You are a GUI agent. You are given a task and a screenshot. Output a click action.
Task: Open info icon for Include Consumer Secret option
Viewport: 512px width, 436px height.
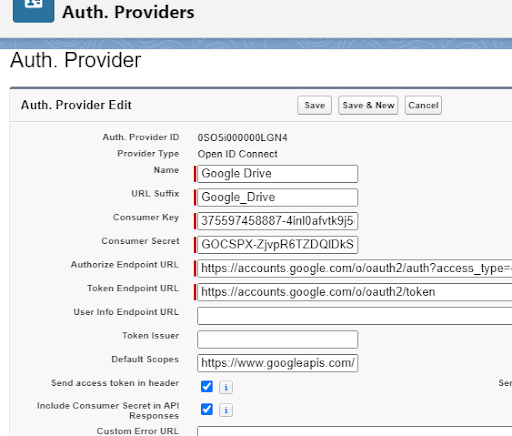226,410
